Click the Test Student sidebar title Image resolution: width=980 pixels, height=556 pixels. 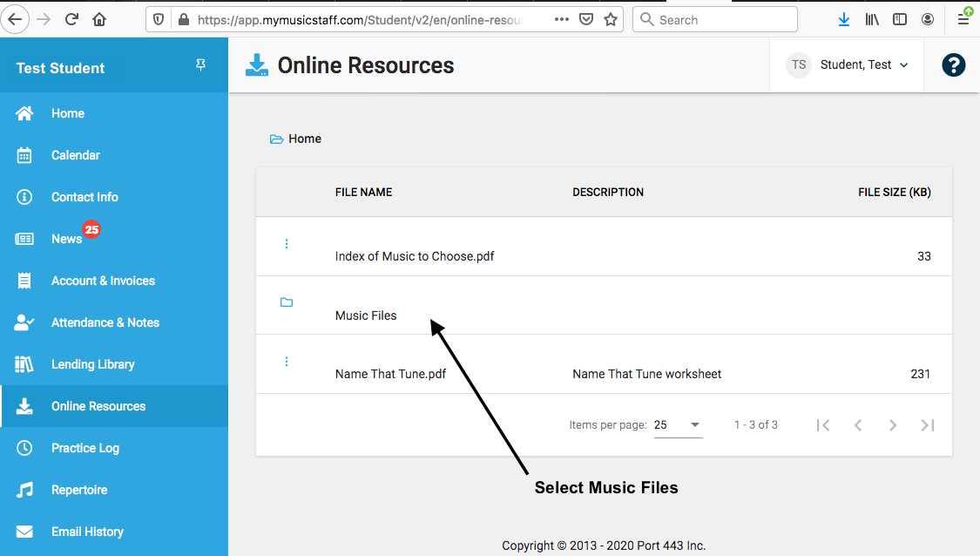(x=61, y=68)
